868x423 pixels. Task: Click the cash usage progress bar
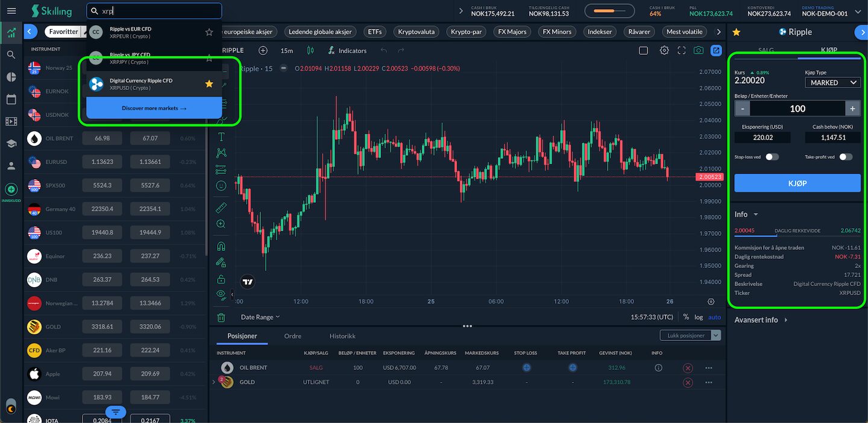[x=609, y=11]
